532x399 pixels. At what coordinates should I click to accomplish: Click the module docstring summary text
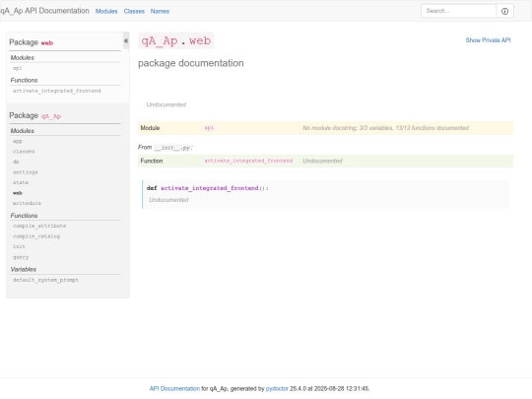pyautogui.click(x=385, y=128)
